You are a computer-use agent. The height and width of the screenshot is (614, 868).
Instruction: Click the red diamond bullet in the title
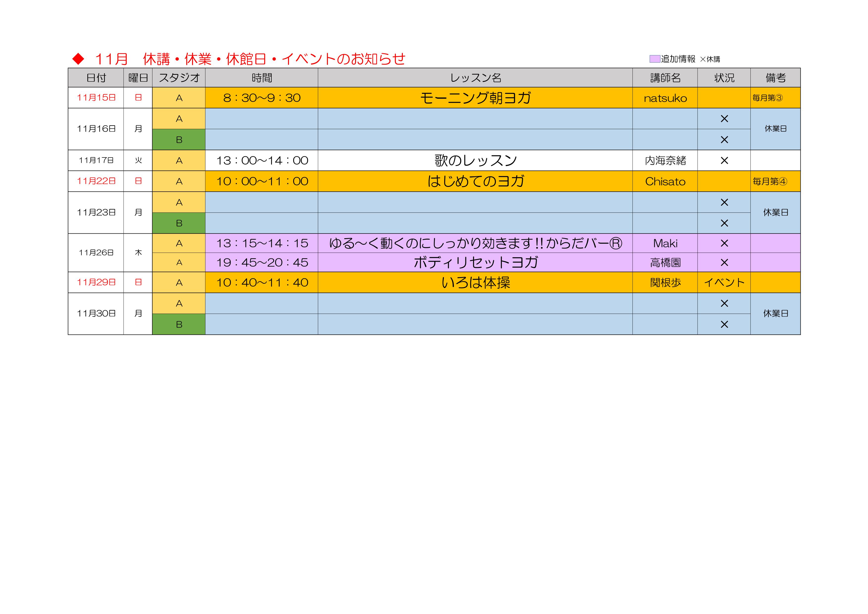(x=78, y=59)
